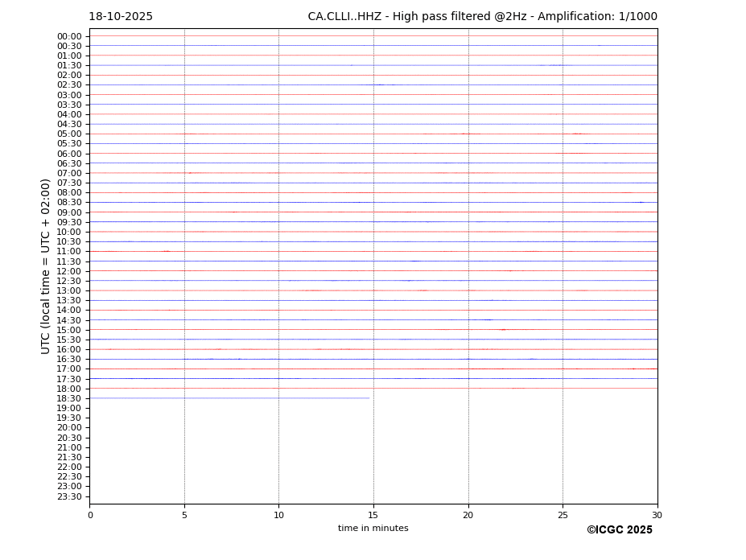Click the end of the 18:30 blue trace
746x560 pixels.
click(369, 398)
